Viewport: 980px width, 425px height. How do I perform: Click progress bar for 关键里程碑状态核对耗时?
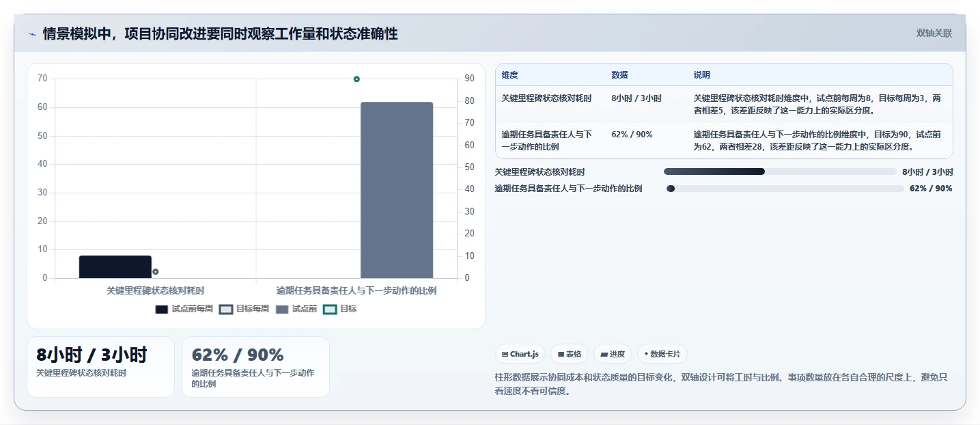pos(780,172)
